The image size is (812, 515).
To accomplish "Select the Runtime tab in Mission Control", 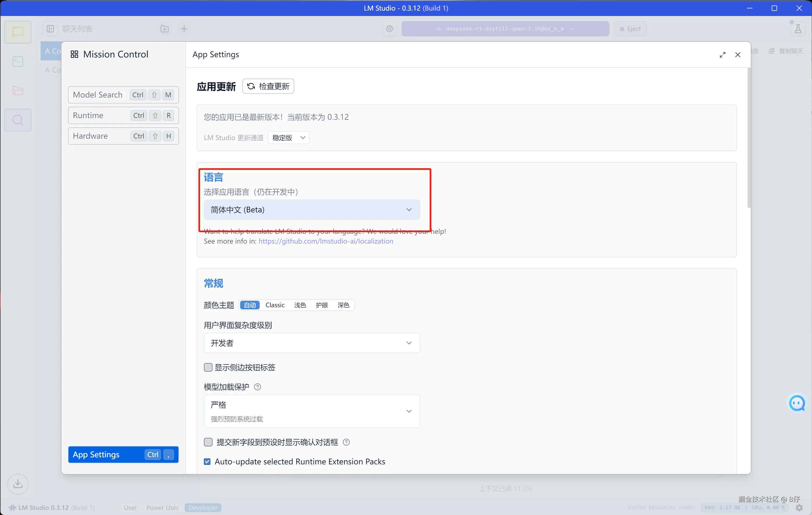I will click(123, 115).
